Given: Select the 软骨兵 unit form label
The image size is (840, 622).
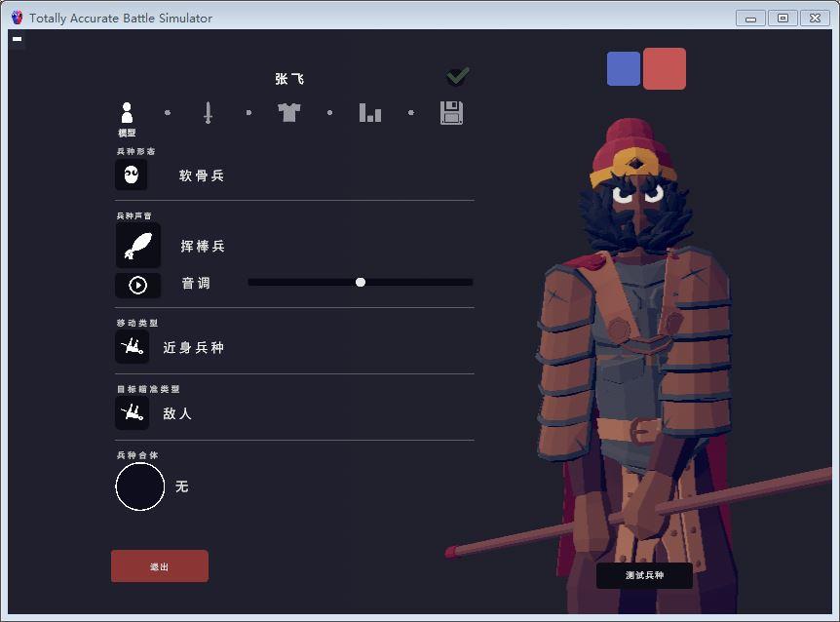Looking at the screenshot, I should (202, 175).
